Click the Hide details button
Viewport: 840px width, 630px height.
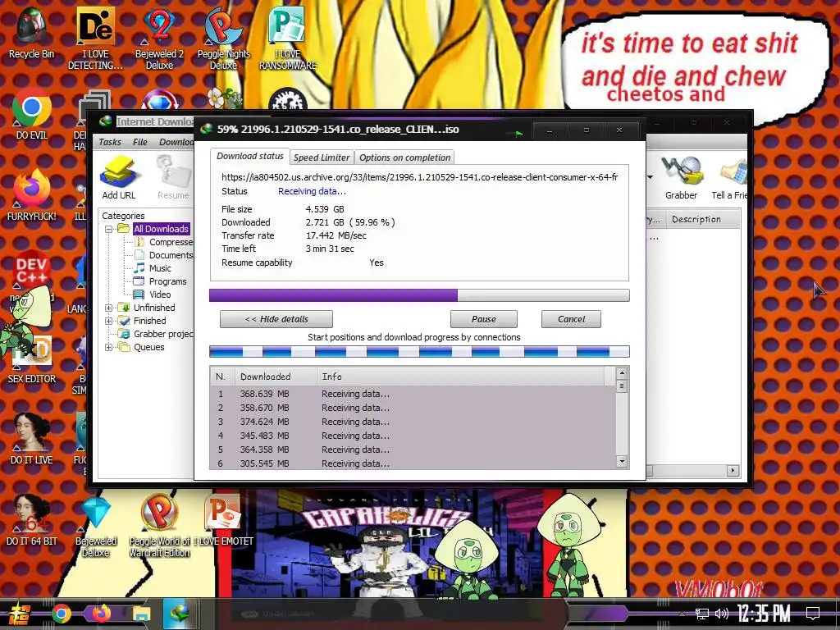point(276,319)
